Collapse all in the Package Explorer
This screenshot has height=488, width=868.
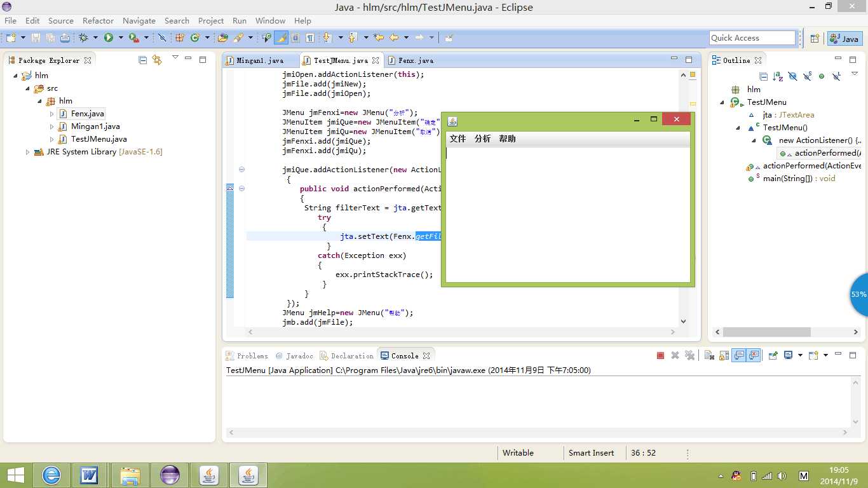pos(143,60)
